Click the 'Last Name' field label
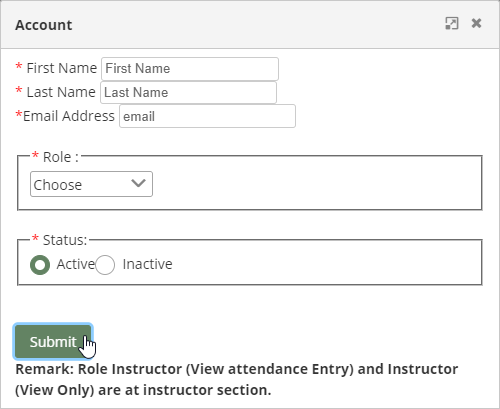This screenshot has height=409, width=500. tap(61, 92)
